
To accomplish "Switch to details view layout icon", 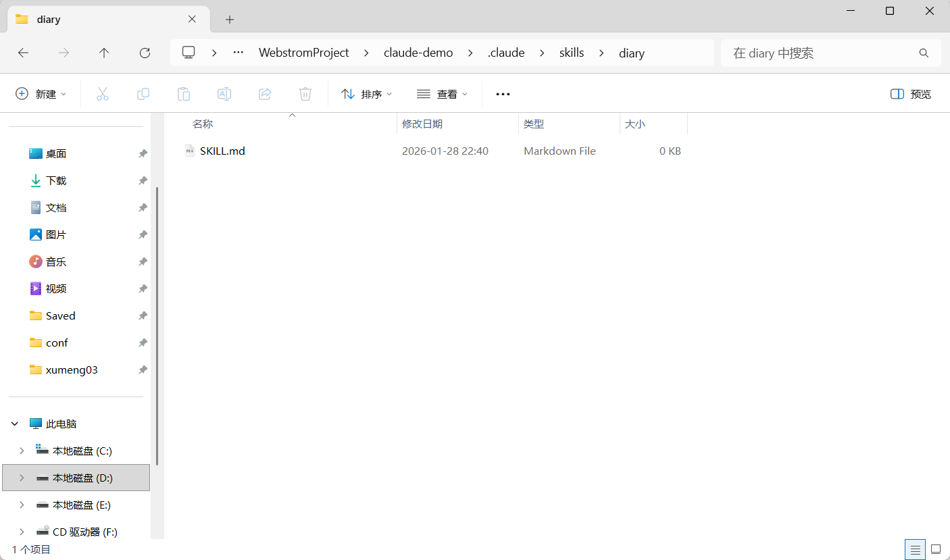I will tap(915, 549).
